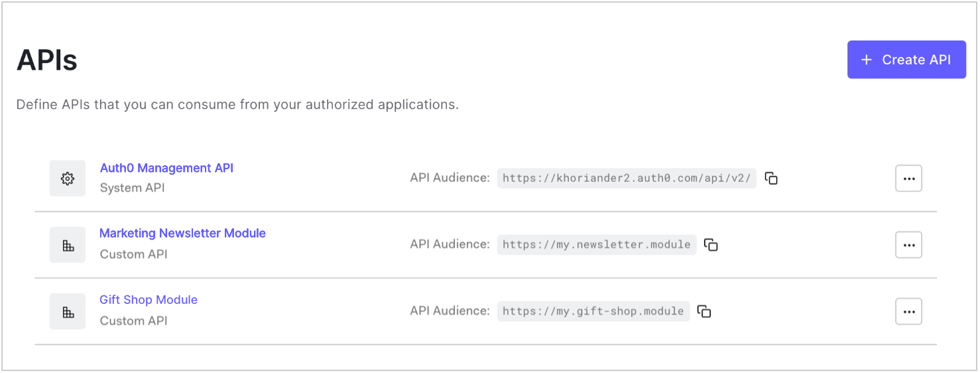Click the Custom API label under Gift Shop Module
980x373 pixels.
click(x=133, y=321)
